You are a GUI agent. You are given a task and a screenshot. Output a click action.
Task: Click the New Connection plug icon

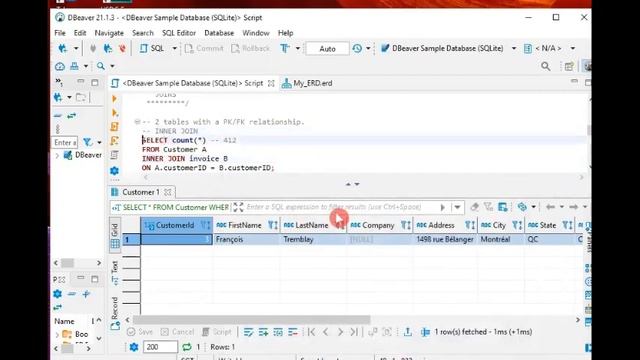pos(62,49)
